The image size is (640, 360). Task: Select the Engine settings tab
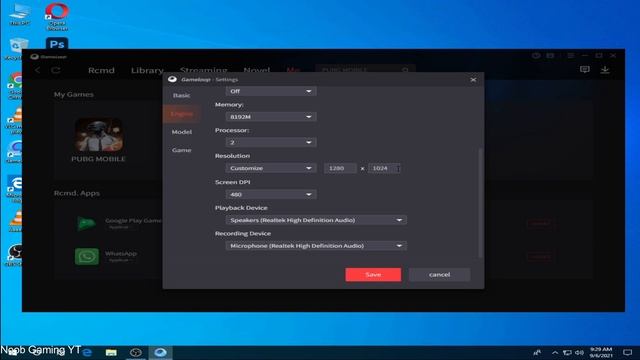click(x=182, y=114)
